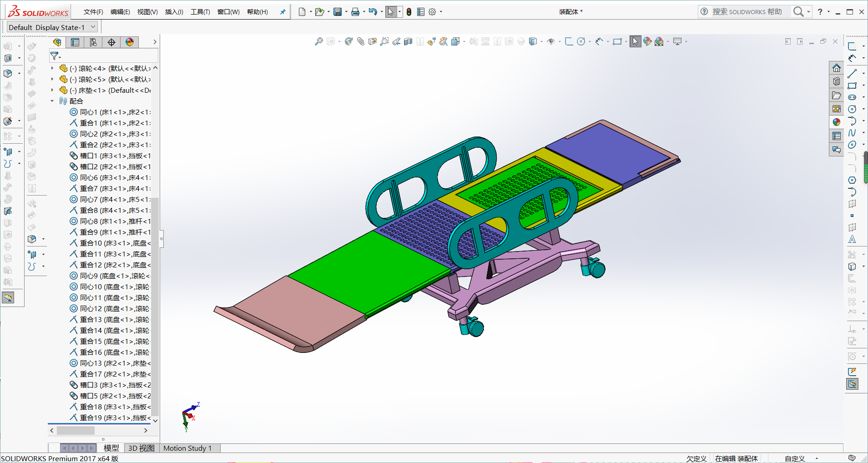Switch to the Motion Study 1 tab
This screenshot has width=868, height=463.
point(187,448)
